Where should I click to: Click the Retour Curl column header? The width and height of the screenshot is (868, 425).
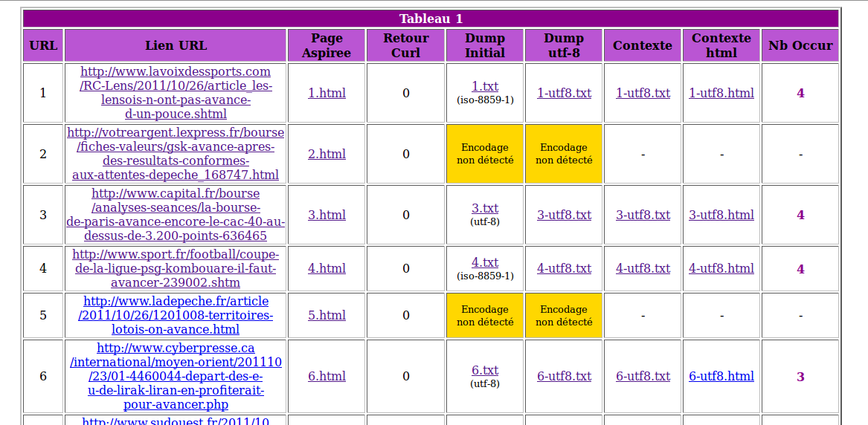click(x=406, y=45)
